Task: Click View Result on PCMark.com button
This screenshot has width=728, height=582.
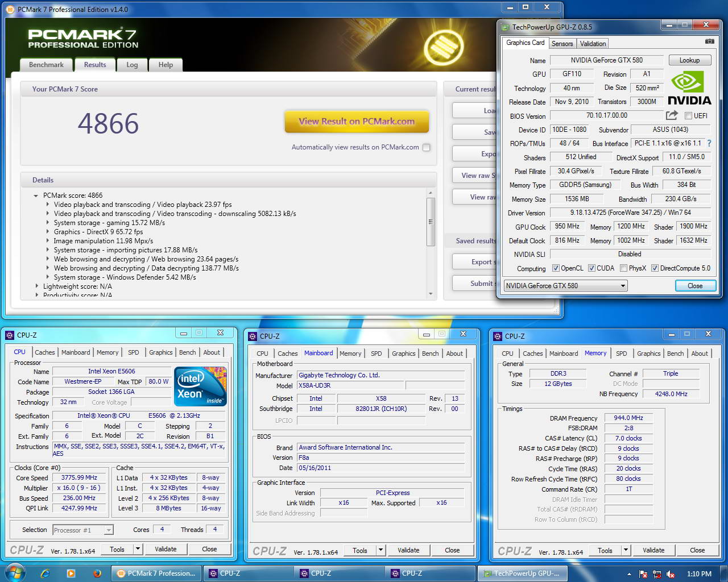Action: pos(357,122)
